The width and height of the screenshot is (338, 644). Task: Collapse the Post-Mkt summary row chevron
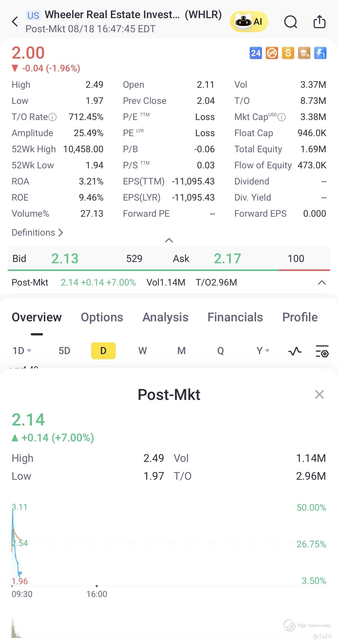point(322,282)
